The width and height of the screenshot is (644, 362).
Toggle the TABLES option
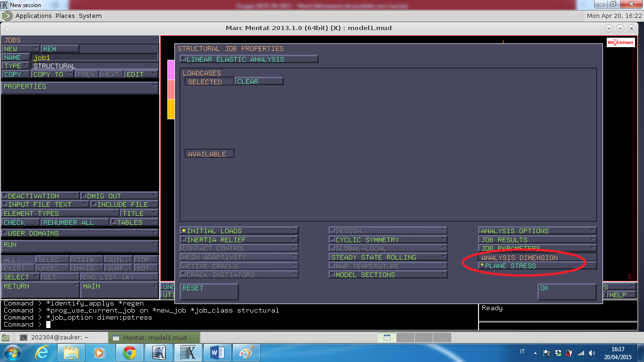pyautogui.click(x=134, y=222)
